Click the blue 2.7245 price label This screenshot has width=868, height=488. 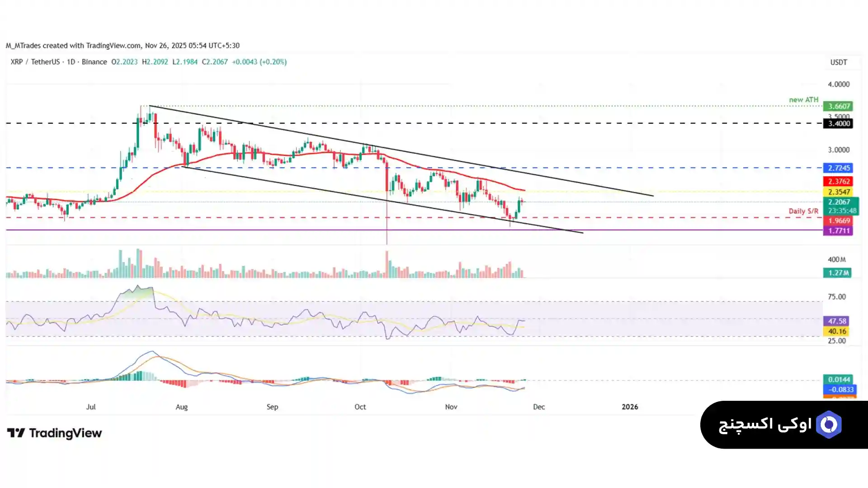coord(838,168)
